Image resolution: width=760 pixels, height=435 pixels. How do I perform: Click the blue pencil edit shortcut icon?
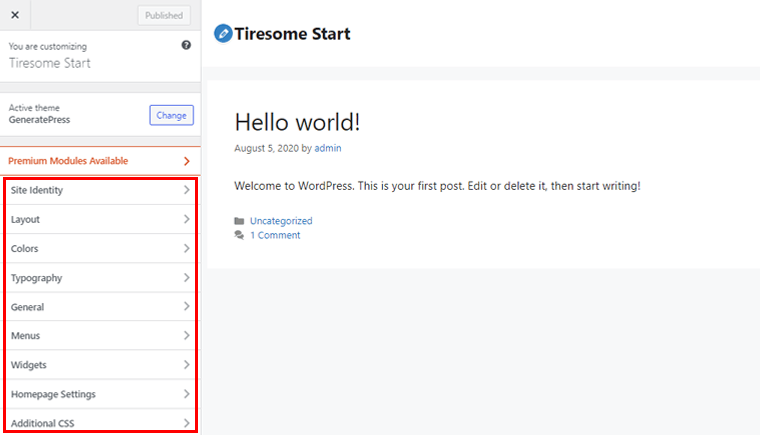coord(223,34)
